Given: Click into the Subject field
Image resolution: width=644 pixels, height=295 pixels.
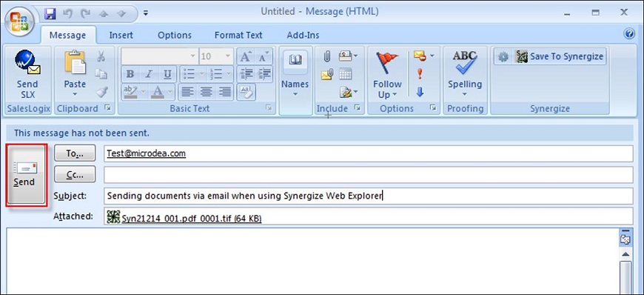Looking at the screenshot, I should pyautogui.click(x=368, y=196).
